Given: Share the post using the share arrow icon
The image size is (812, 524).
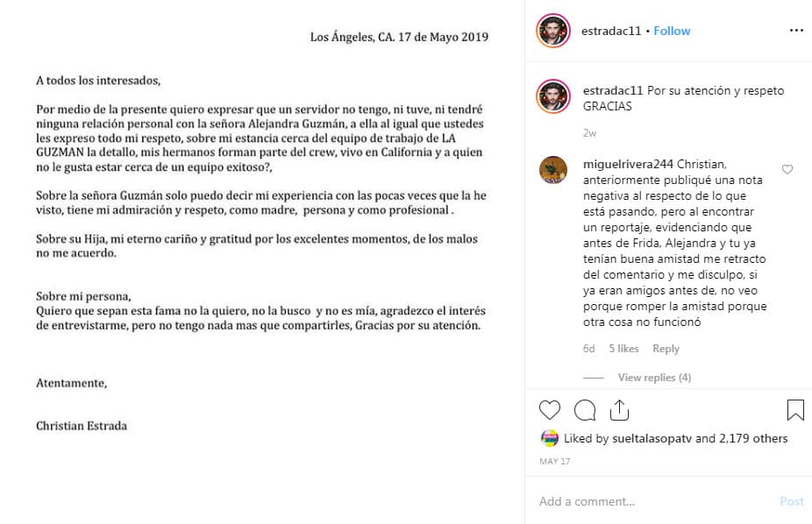Looking at the screenshot, I should 622,409.
